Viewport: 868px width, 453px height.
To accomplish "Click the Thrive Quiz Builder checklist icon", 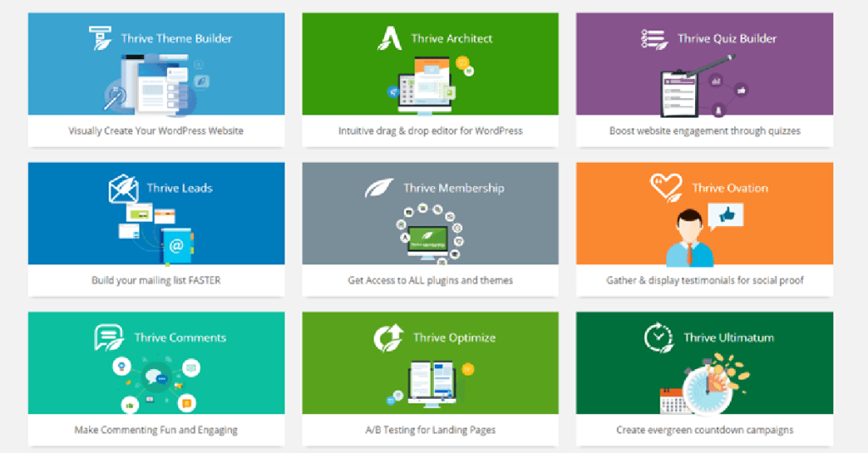I will click(x=654, y=39).
